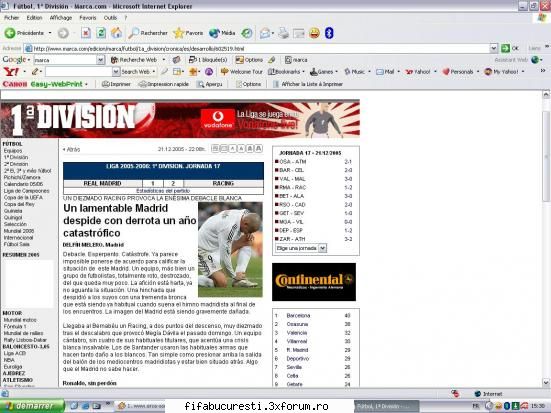Viewport: 551px width, 413px height.
Task: Click the Google toolbar logo
Action: pos(14,60)
